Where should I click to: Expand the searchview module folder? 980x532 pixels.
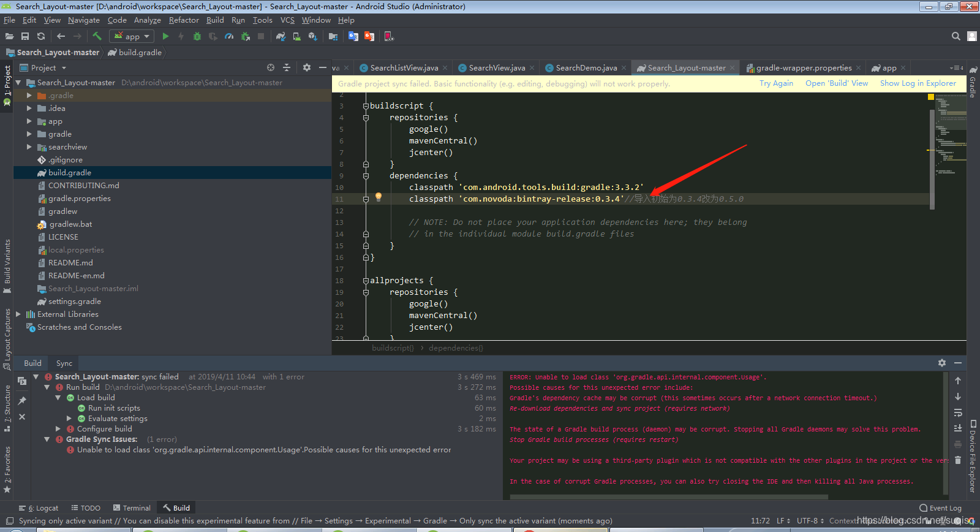[29, 147]
